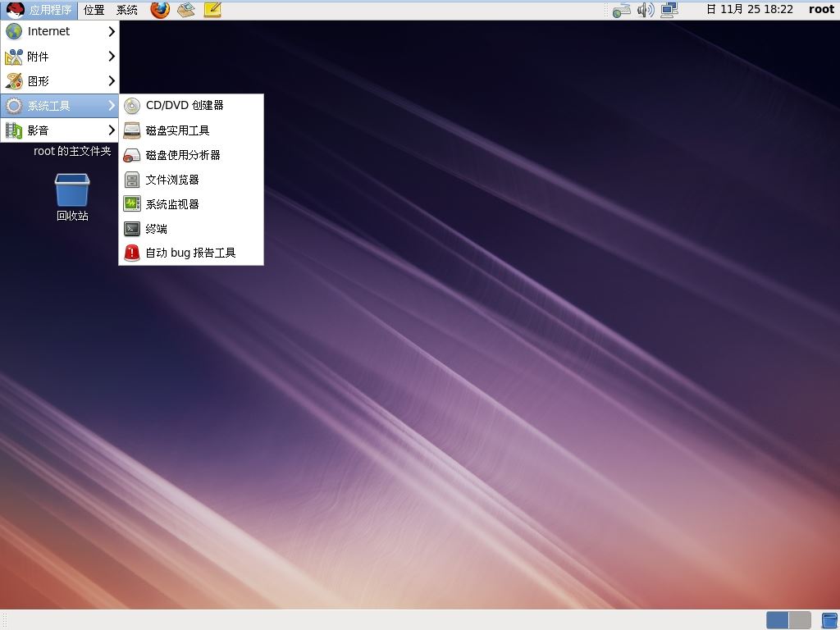840x630 pixels.
Task: Click the date and time clock
Action: (x=749, y=10)
